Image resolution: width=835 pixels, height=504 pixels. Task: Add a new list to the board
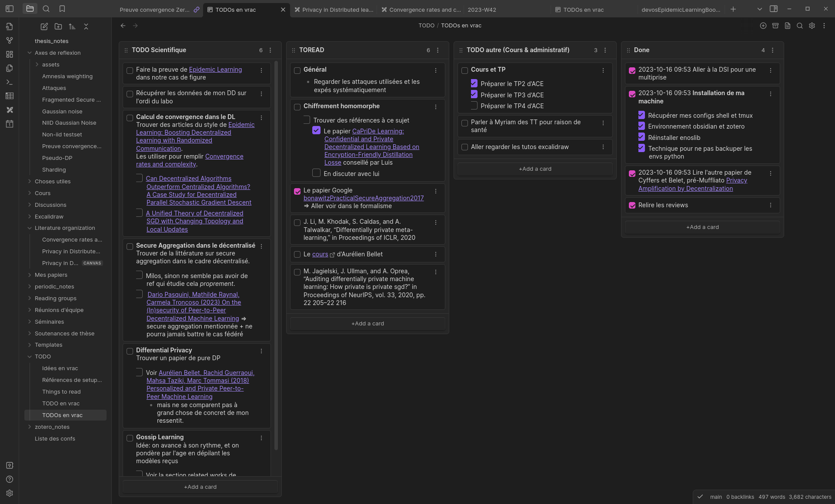pos(763,26)
